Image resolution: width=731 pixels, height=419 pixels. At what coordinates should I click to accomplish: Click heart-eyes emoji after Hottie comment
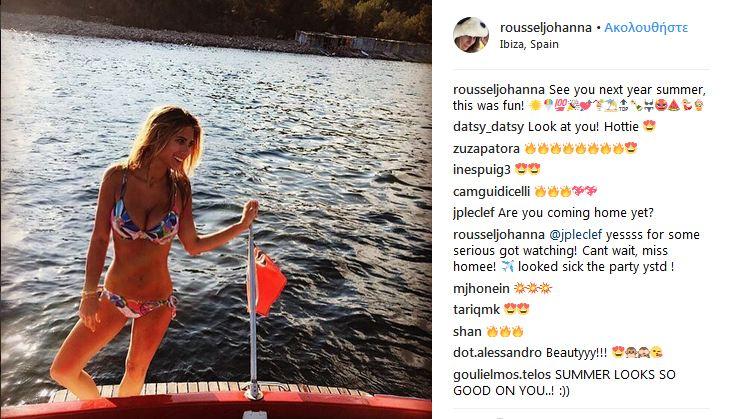649,126
